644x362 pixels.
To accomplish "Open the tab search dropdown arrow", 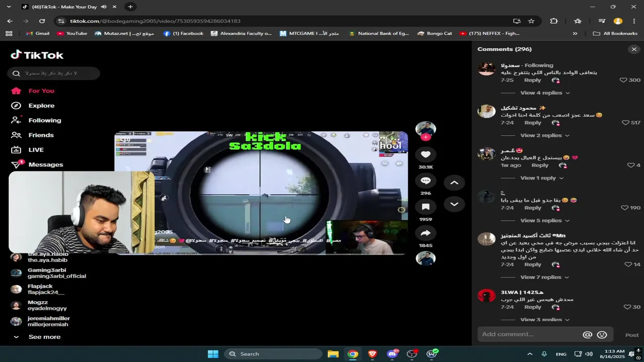I will point(9,7).
